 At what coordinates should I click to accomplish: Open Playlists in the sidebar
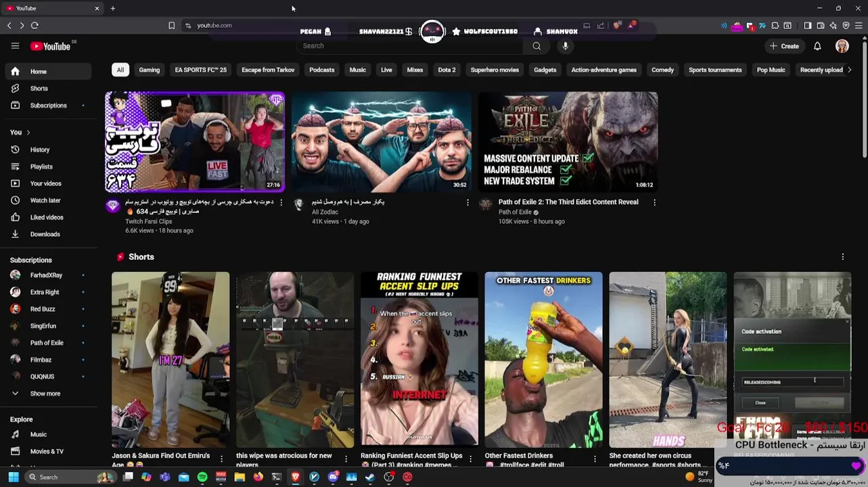coord(48,166)
